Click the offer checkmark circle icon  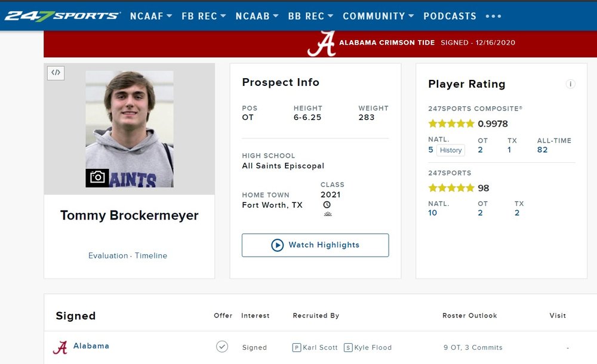pos(222,347)
